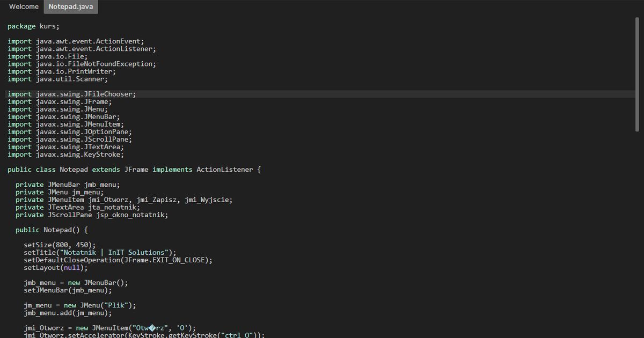Image resolution: width=644 pixels, height=338 pixels.
Task: Click the setDefaultCloseOperation line
Action: [118, 259]
